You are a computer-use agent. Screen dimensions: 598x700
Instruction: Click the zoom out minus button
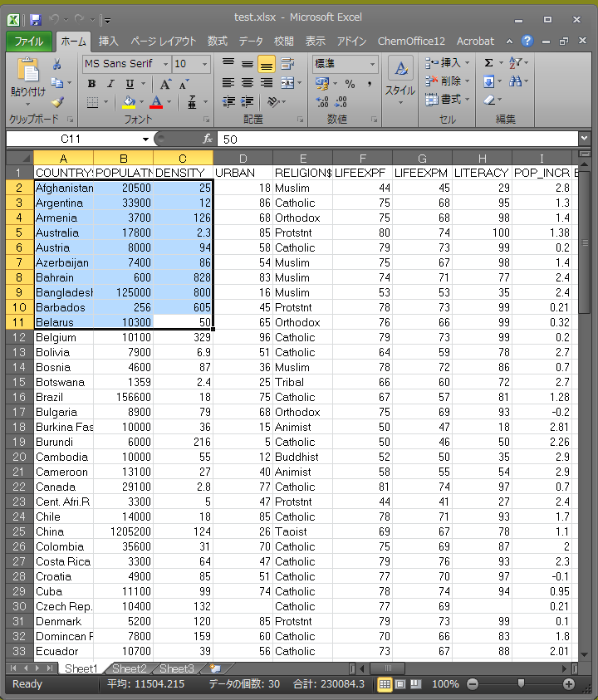click(473, 684)
